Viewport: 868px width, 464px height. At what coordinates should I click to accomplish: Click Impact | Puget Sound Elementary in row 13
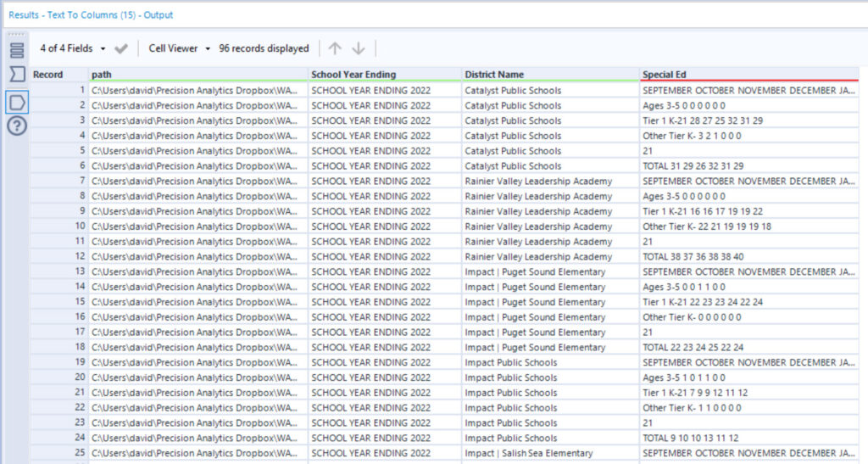(550, 271)
